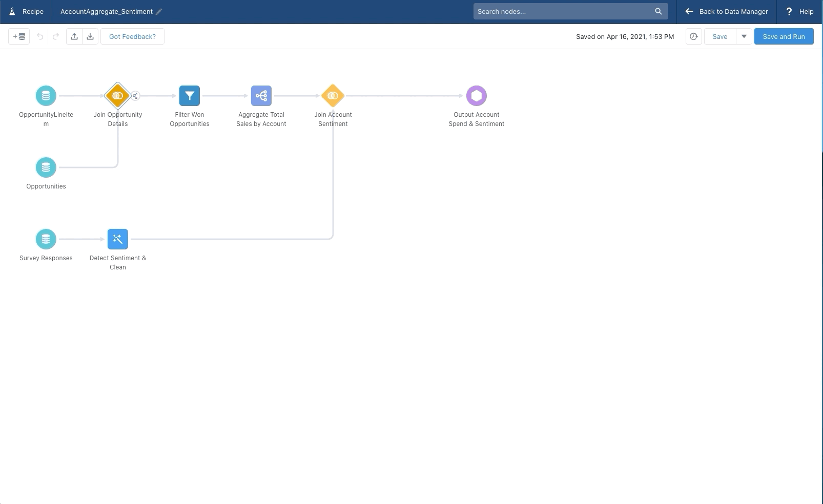823x504 pixels.
Task: Click the Got Feedback? link
Action: click(x=132, y=36)
